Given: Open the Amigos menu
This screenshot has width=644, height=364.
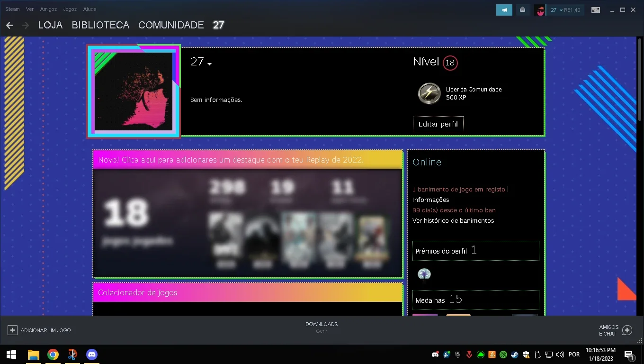Looking at the screenshot, I should pos(48,9).
